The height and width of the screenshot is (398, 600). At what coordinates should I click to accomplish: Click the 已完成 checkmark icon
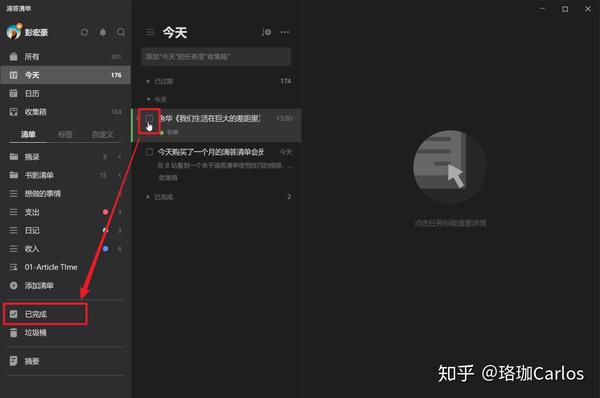[x=13, y=314]
